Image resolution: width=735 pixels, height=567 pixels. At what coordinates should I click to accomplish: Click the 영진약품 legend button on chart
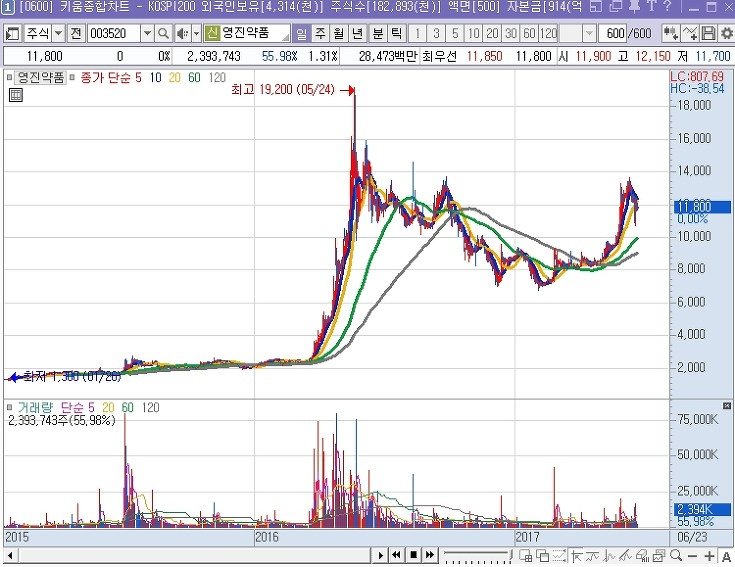[40, 77]
